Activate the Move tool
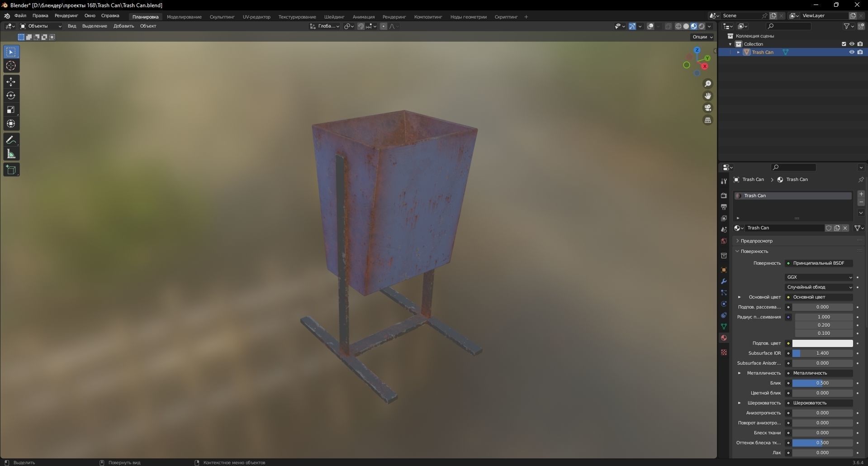The height and width of the screenshot is (466, 868). pos(11,82)
